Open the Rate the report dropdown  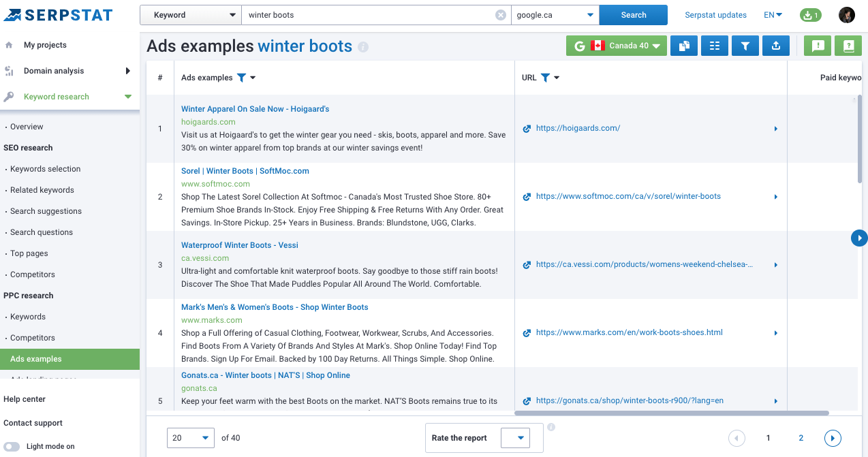(x=515, y=438)
